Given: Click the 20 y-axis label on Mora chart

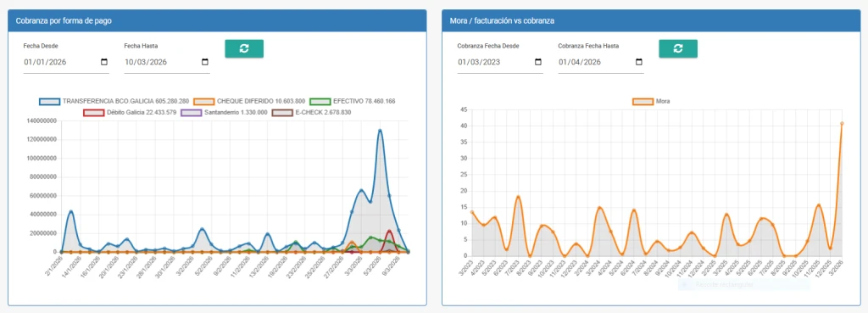Looking at the screenshot, I should point(465,191).
